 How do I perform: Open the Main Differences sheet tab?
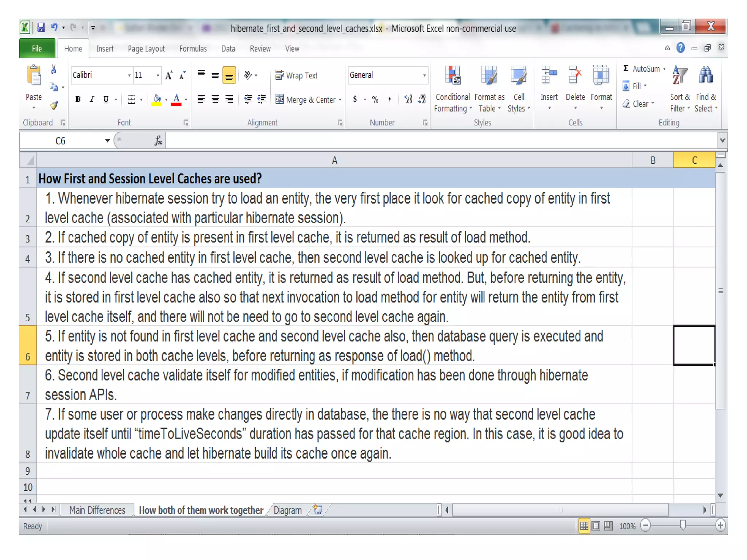pos(97,510)
